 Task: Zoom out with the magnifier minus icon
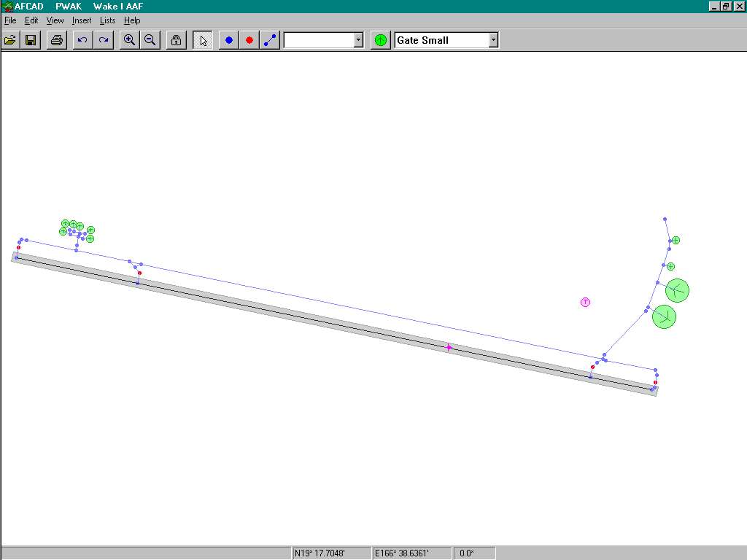(150, 40)
